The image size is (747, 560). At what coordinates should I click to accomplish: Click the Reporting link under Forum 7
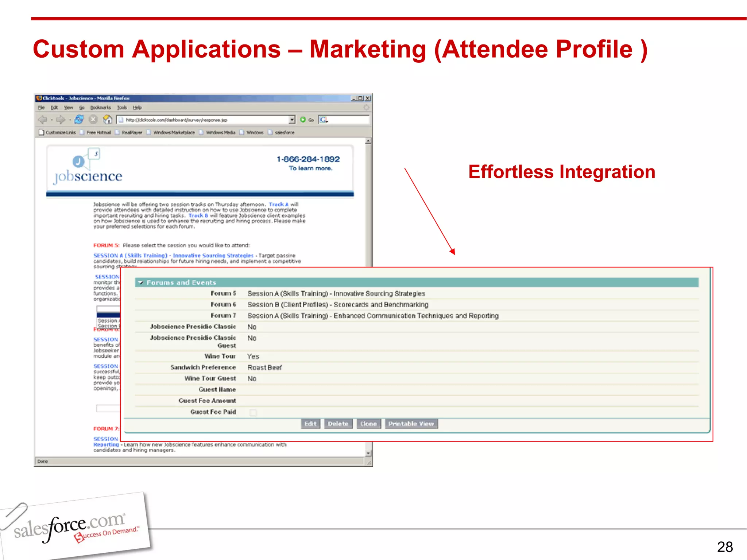(x=106, y=445)
